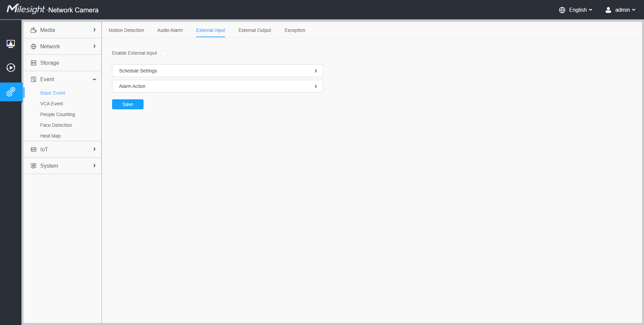644x325 pixels.
Task: Open the Playback icon in sidebar
Action: click(11, 68)
